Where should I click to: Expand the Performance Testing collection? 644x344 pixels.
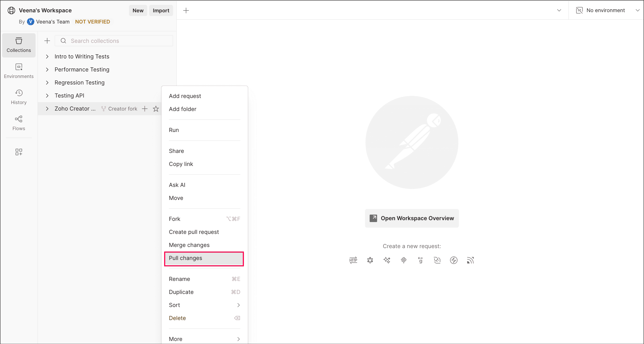[47, 69]
